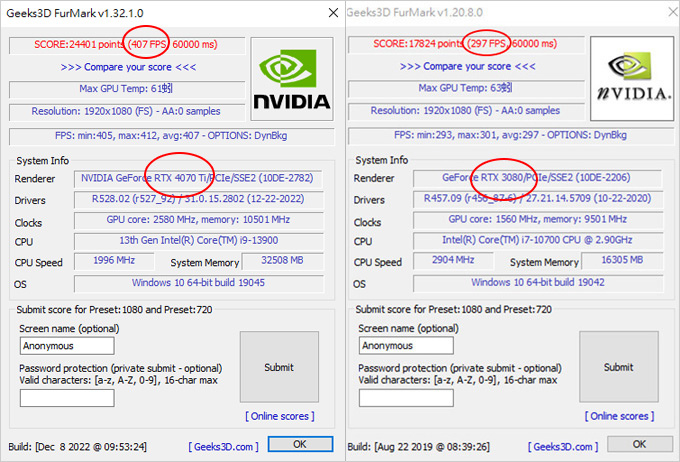The width and height of the screenshot is (680, 462).
Task: Click CPU '13th Gen Intel Core i9-13900' field
Action: pos(198,241)
